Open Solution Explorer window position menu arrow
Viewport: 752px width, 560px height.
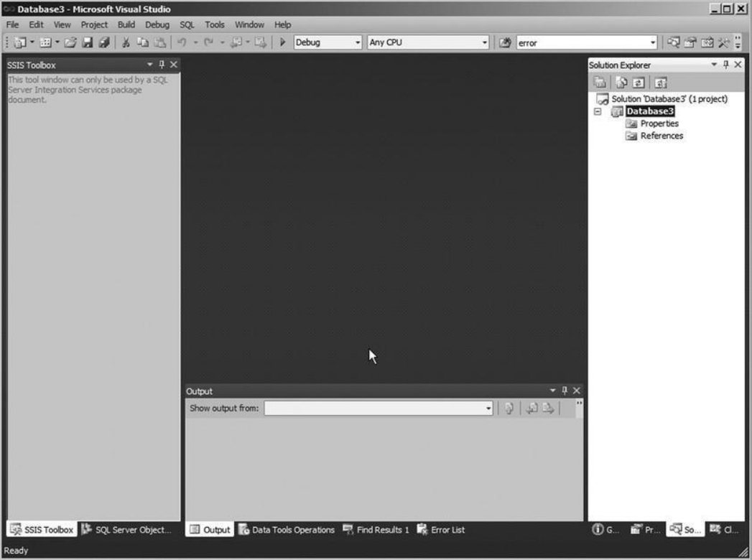[714, 64]
